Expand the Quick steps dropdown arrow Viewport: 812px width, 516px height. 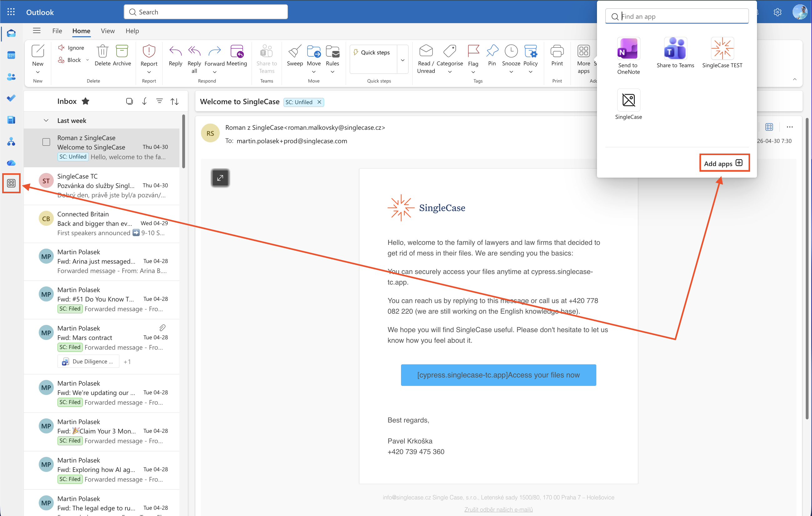[x=402, y=60]
